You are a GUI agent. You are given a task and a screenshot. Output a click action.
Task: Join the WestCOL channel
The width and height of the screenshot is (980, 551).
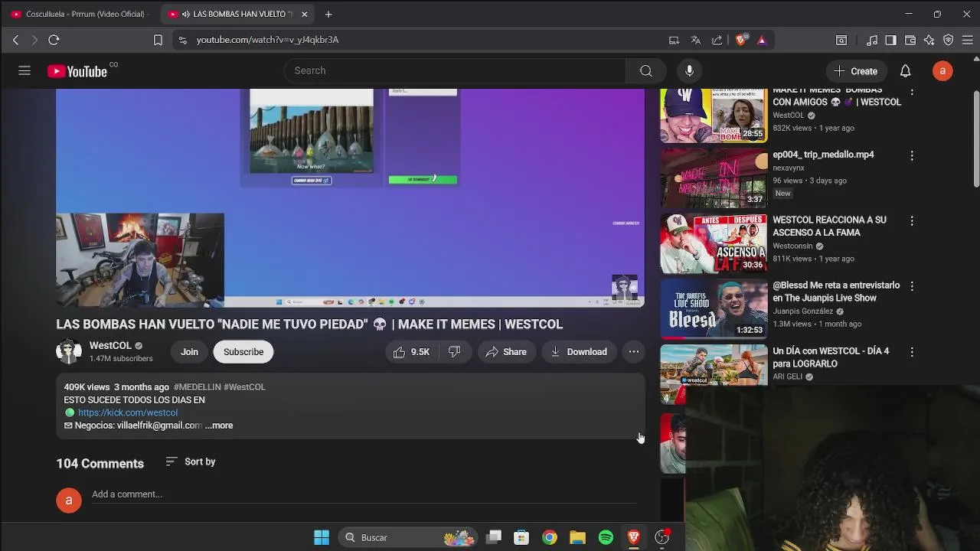point(189,352)
